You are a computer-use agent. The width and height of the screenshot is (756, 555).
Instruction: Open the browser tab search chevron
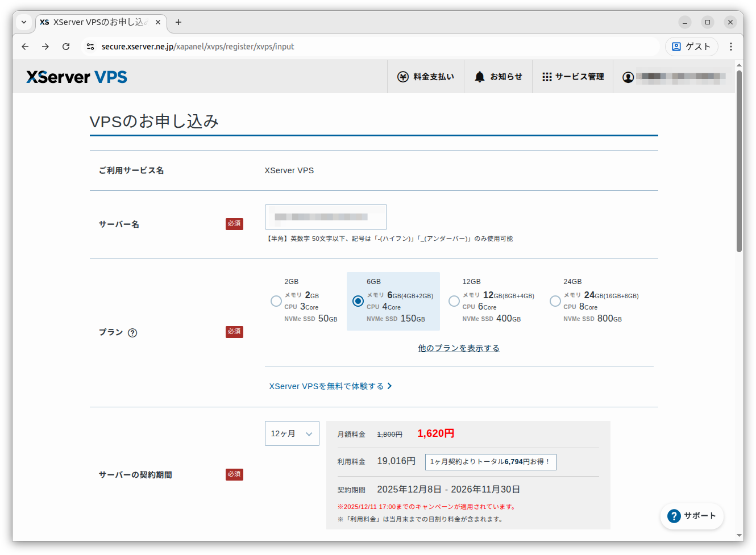(x=23, y=22)
